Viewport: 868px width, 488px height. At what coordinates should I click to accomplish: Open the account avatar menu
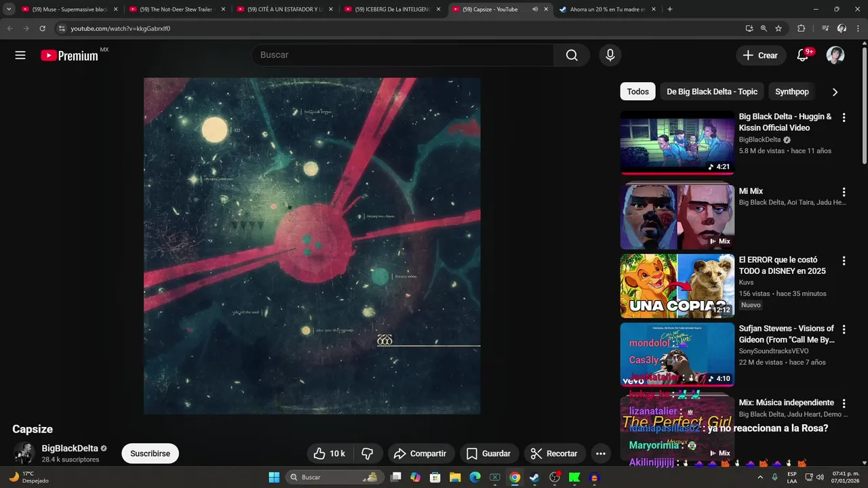835,56
